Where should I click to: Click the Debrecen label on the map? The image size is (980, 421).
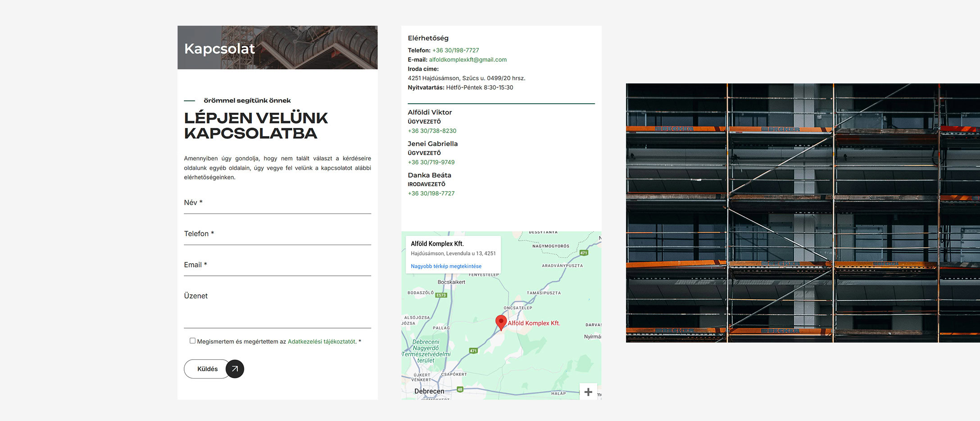[429, 391]
